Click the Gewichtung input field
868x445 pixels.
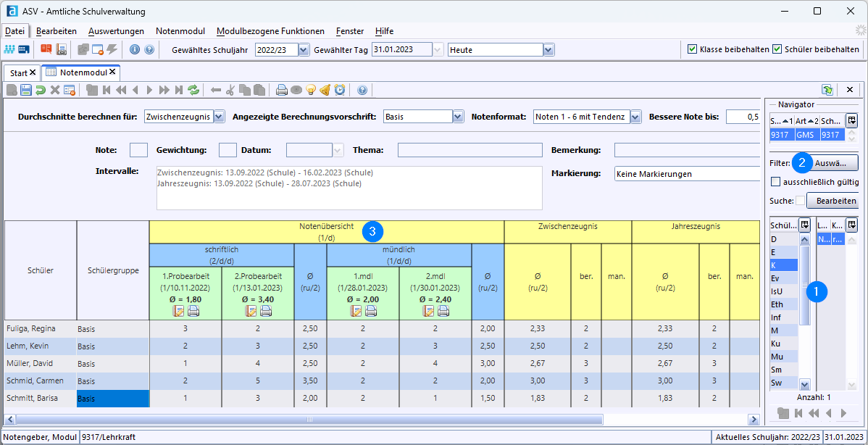point(228,150)
